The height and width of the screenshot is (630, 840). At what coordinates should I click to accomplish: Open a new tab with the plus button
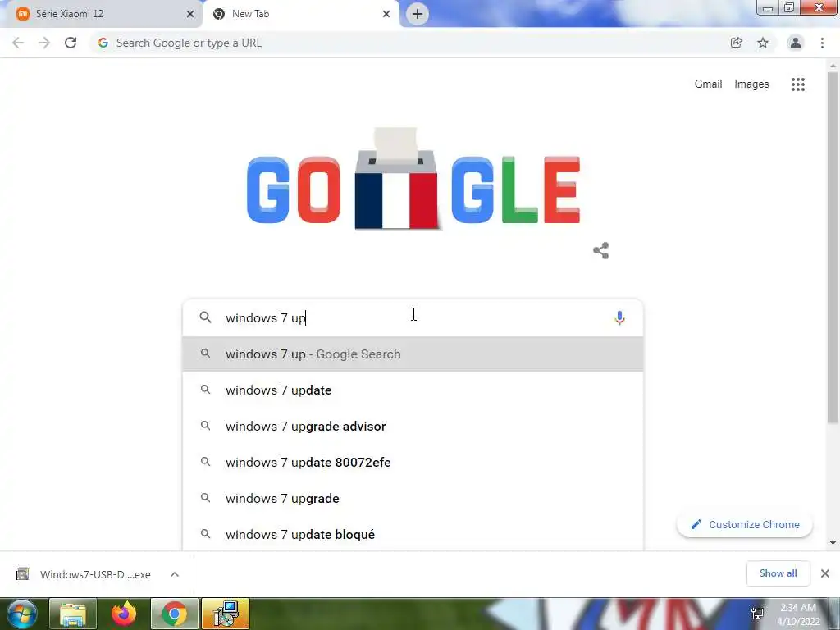[x=418, y=14]
